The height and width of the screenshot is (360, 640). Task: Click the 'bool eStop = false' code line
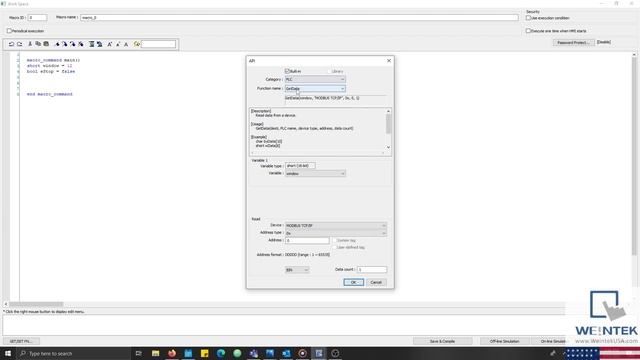pos(51,71)
